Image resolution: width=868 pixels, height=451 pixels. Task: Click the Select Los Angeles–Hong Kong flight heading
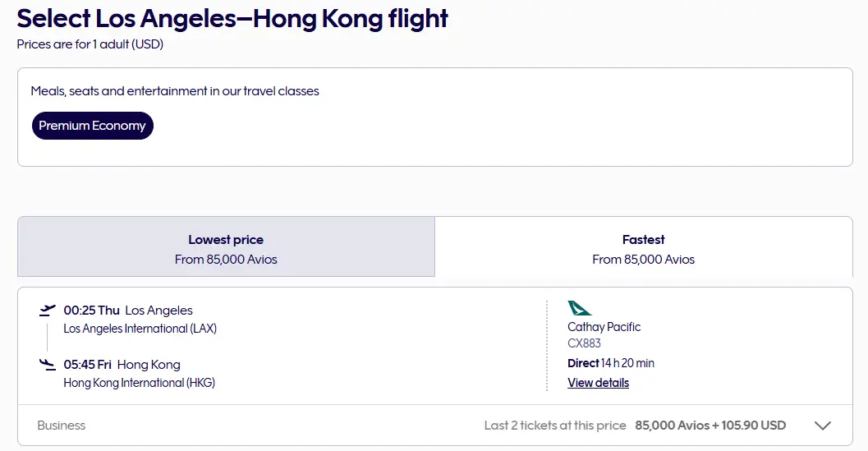[x=232, y=18]
